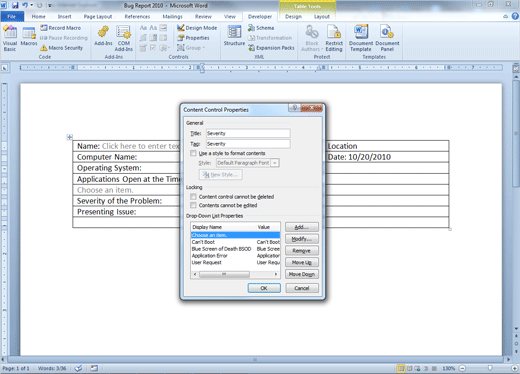Click the Restrict Editing icon
The height and width of the screenshot is (374, 520).
[x=334, y=33]
